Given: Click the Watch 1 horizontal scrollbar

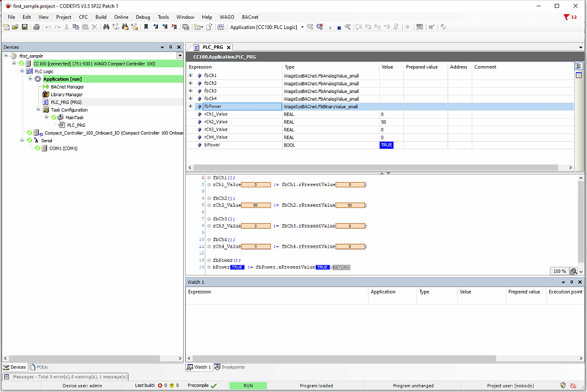Looking at the screenshot, I should pyautogui.click(x=344, y=358).
